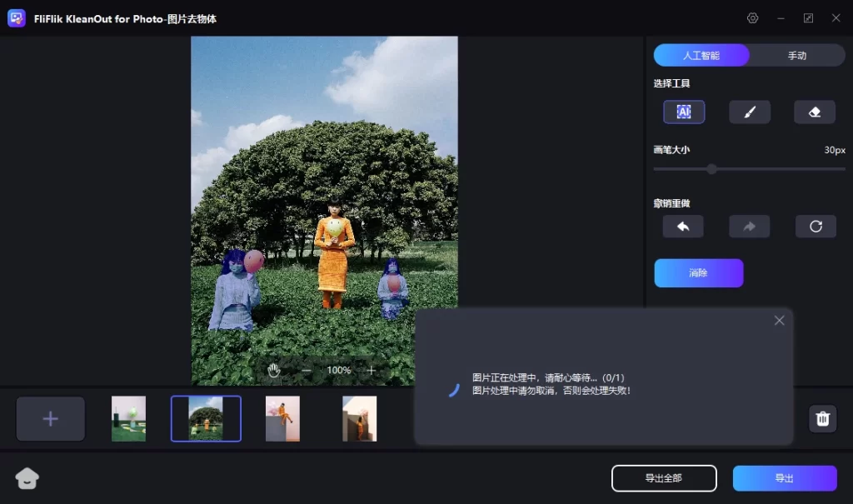Viewport: 853px width, 504px height.
Task: Close the processing notification popup
Action: [779, 321]
